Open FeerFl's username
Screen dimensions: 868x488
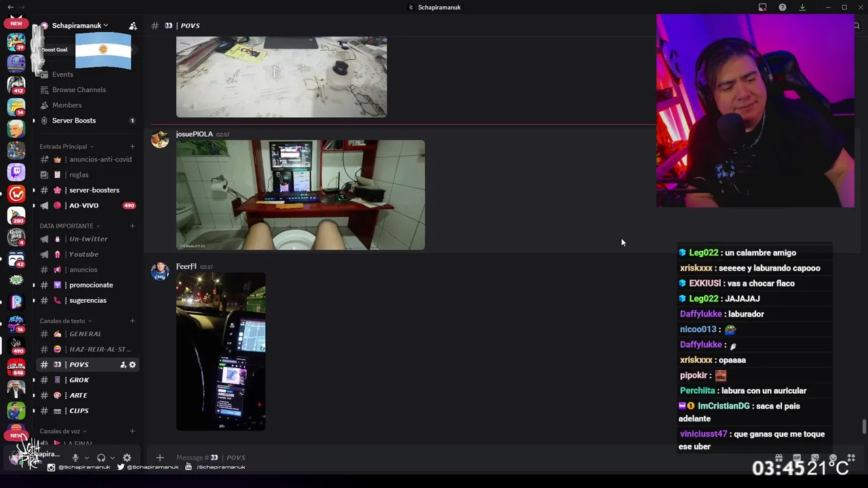pos(186,266)
